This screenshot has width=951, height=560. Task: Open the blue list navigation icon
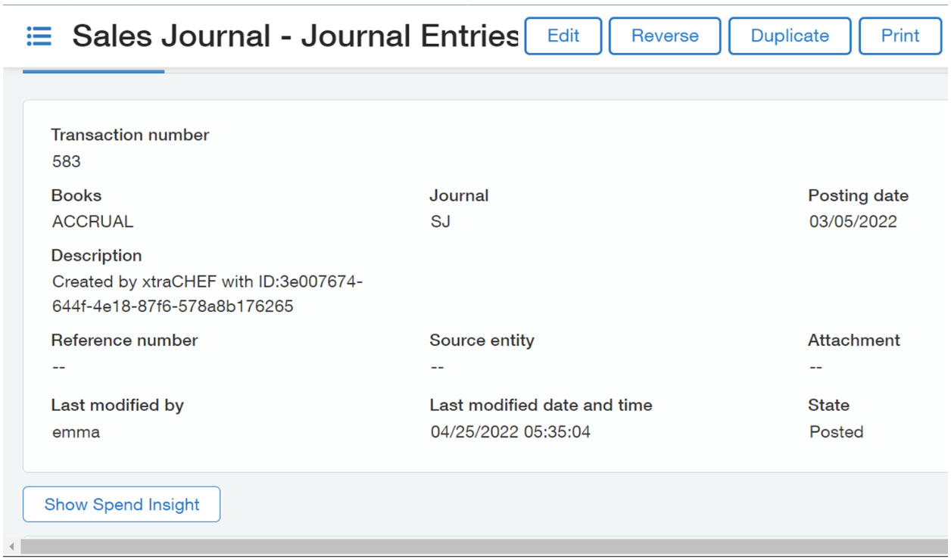[x=39, y=36]
